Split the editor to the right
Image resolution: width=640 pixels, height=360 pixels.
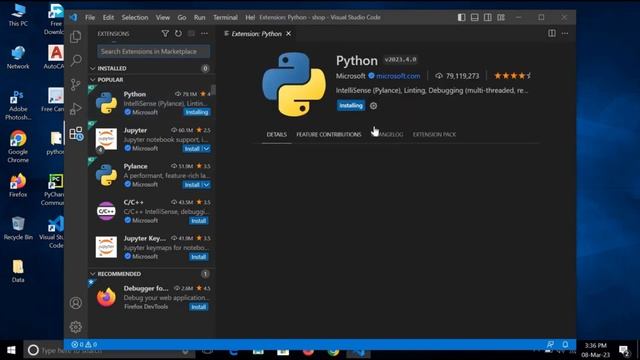552,33
